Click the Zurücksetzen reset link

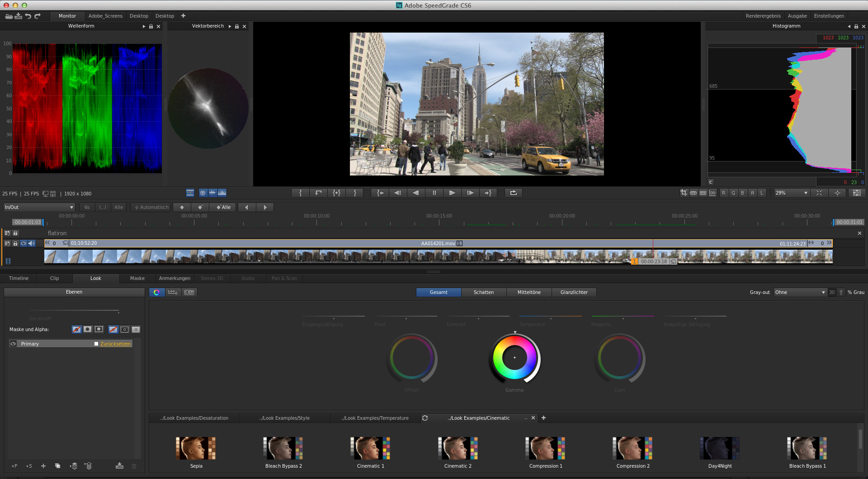(x=115, y=344)
